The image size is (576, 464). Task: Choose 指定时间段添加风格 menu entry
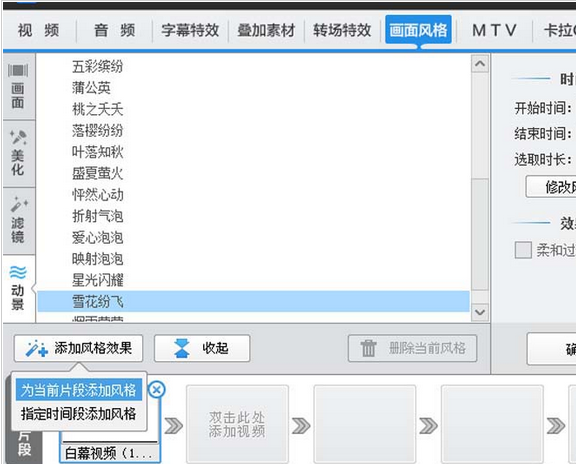[x=79, y=414]
